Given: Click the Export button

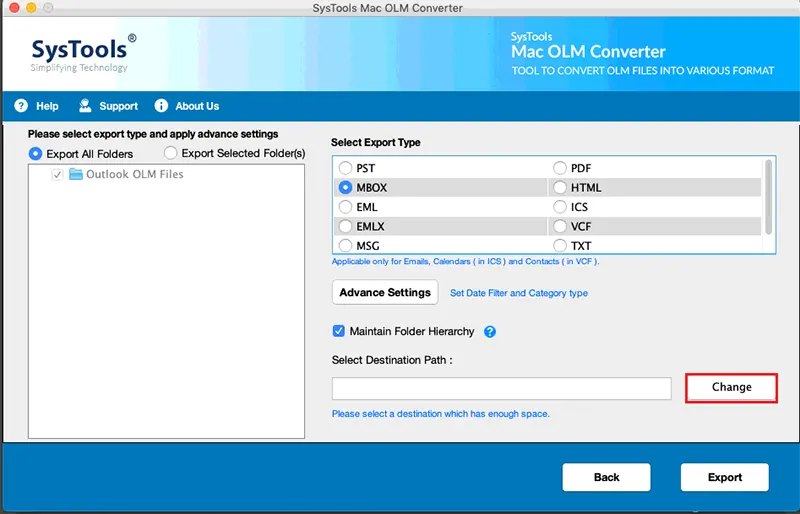Looking at the screenshot, I should (x=724, y=477).
